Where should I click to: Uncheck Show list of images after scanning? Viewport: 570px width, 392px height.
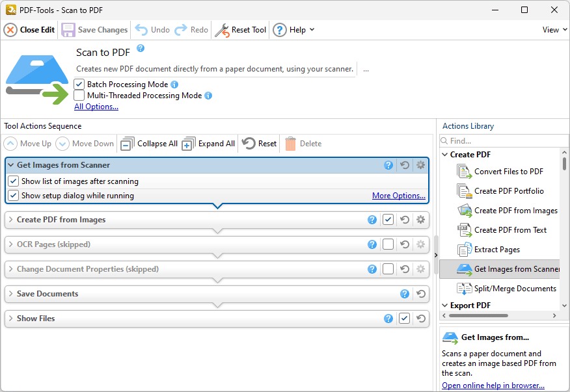(x=14, y=181)
